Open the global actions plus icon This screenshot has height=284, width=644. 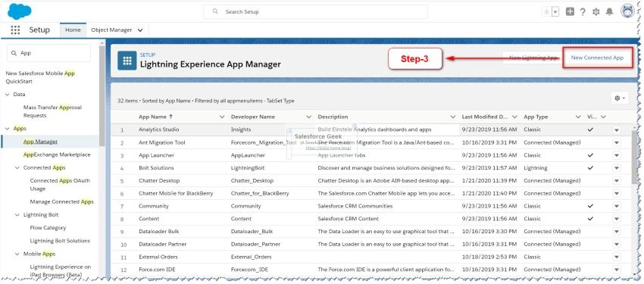[x=570, y=12]
